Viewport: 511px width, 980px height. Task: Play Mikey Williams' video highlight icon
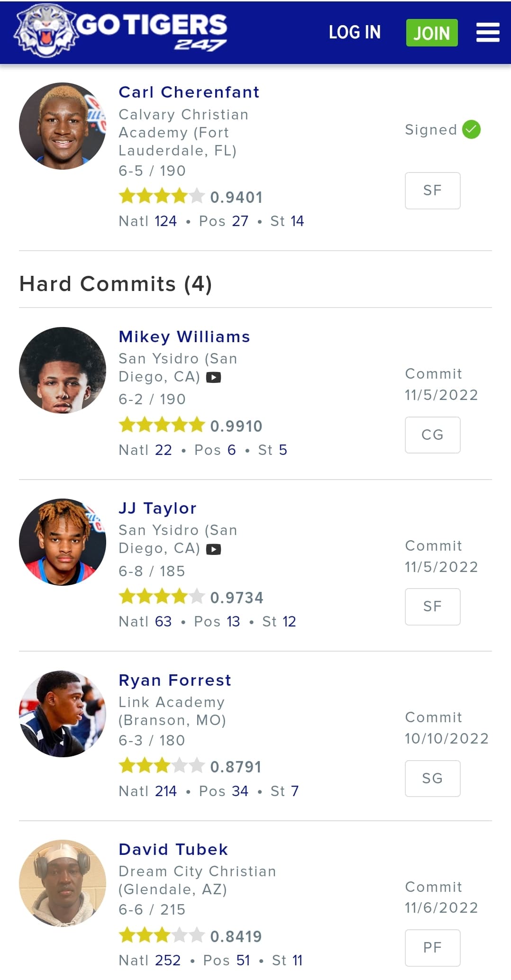point(214,378)
